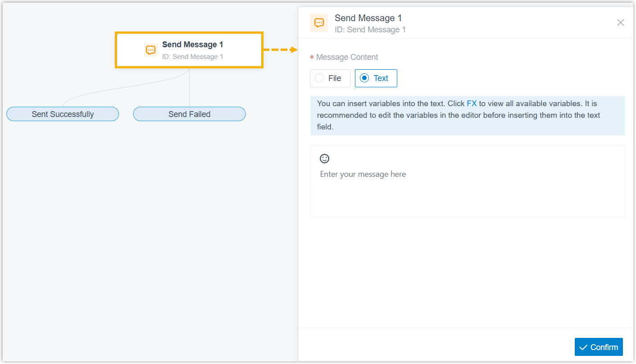This screenshot has width=636, height=364.
Task: Click the connector line above Send Failed
Action: [x=189, y=87]
